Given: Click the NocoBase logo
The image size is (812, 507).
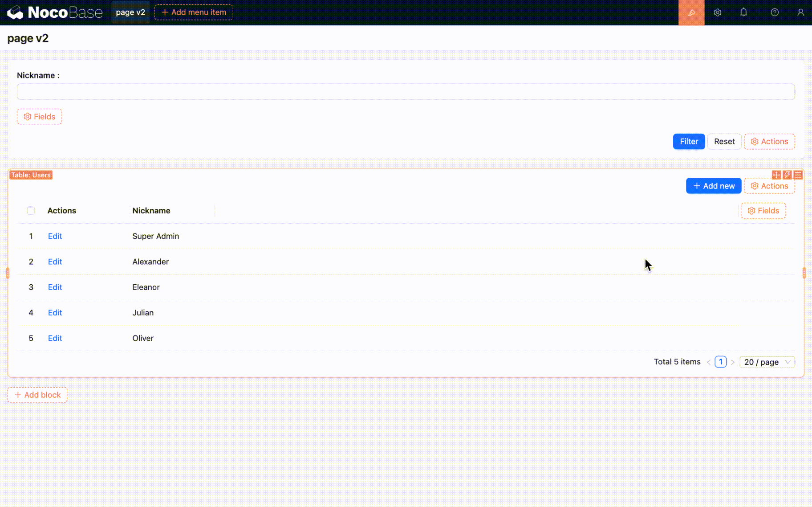Looking at the screenshot, I should (54, 12).
